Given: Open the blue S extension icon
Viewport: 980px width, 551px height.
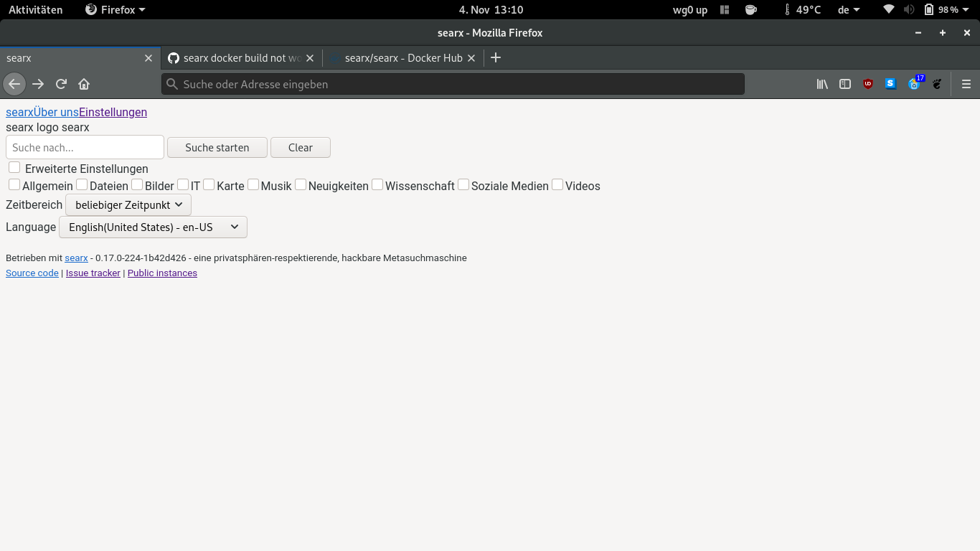Looking at the screenshot, I should click(890, 84).
